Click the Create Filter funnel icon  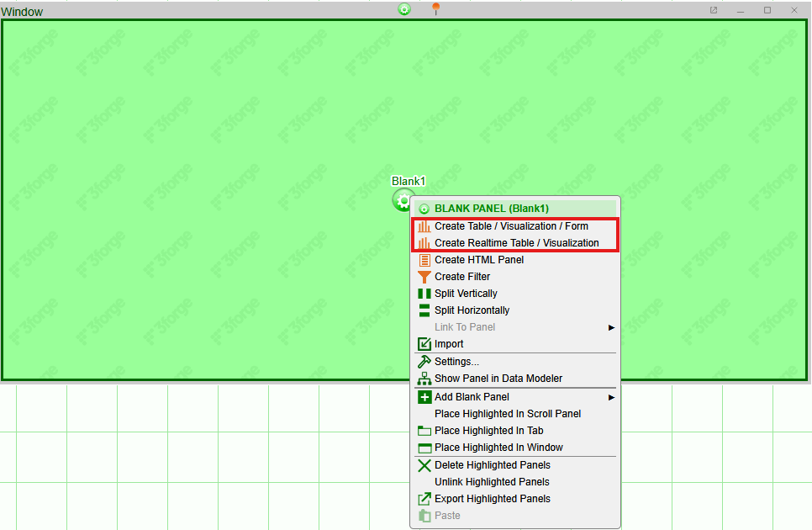(x=424, y=277)
